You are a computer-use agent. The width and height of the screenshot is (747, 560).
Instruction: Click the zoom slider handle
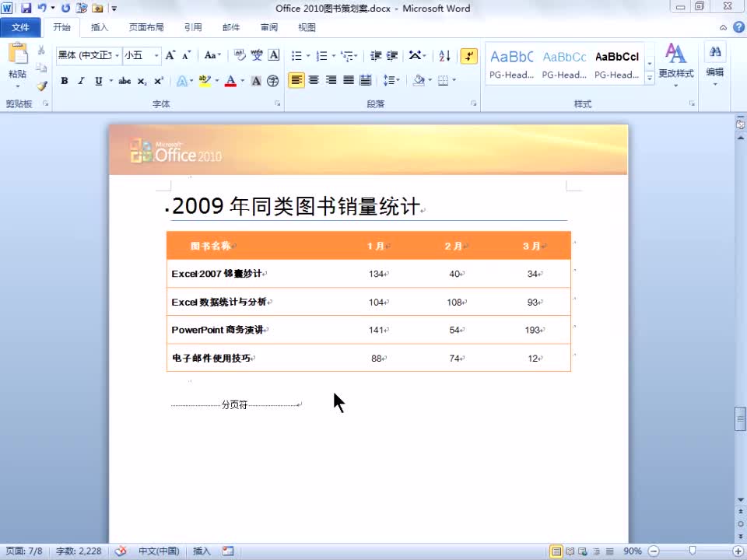pyautogui.click(x=693, y=551)
